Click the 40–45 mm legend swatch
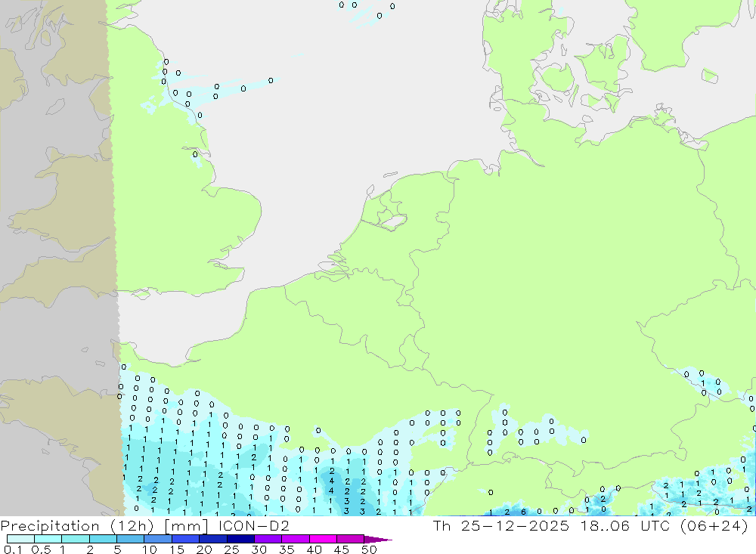 tap(323, 539)
